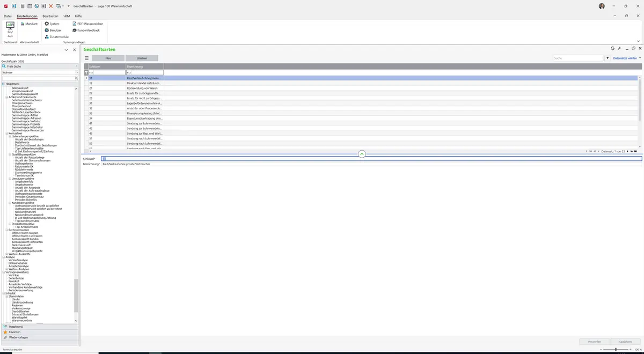
Task: Click refresh icon in Geschäftsarten header
Action: (x=612, y=48)
